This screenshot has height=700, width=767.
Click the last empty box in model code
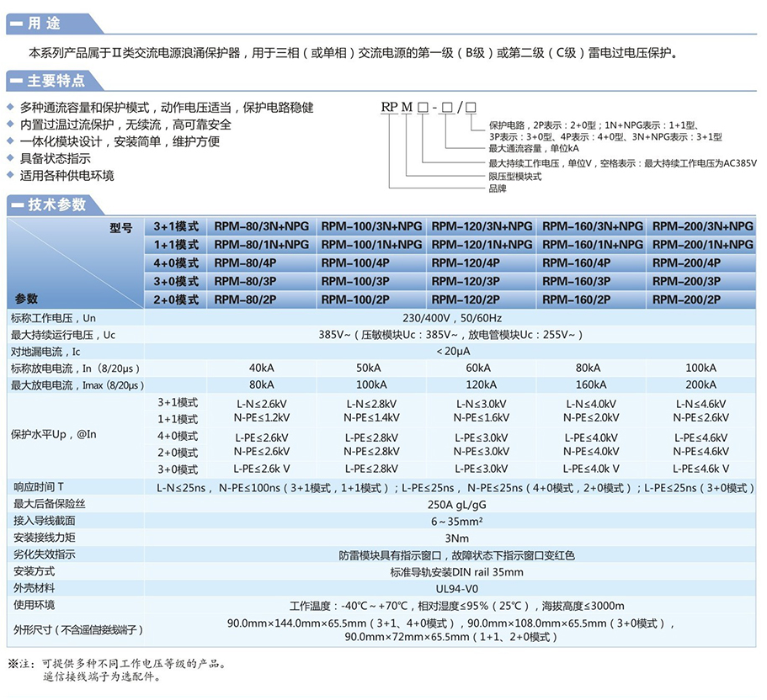471,107
